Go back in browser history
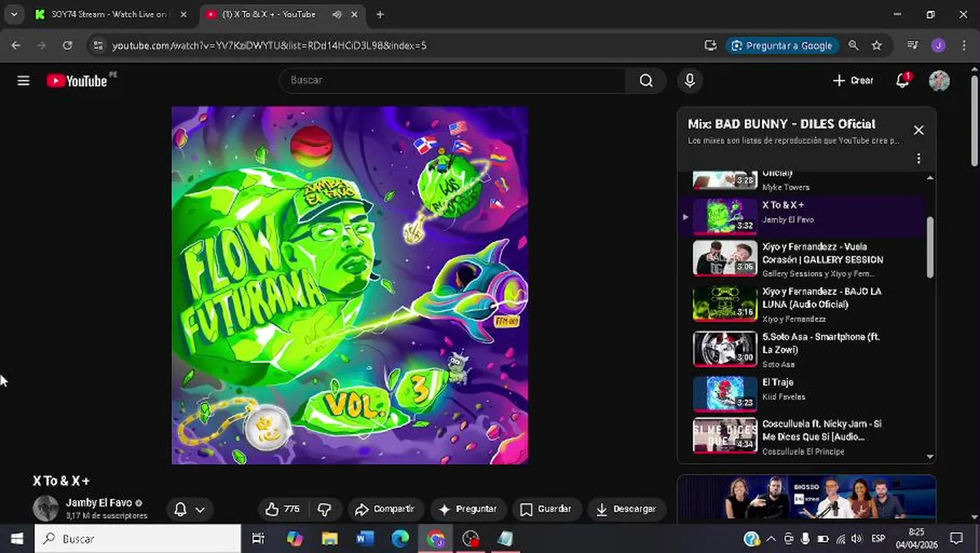980x553 pixels. pyautogui.click(x=16, y=45)
